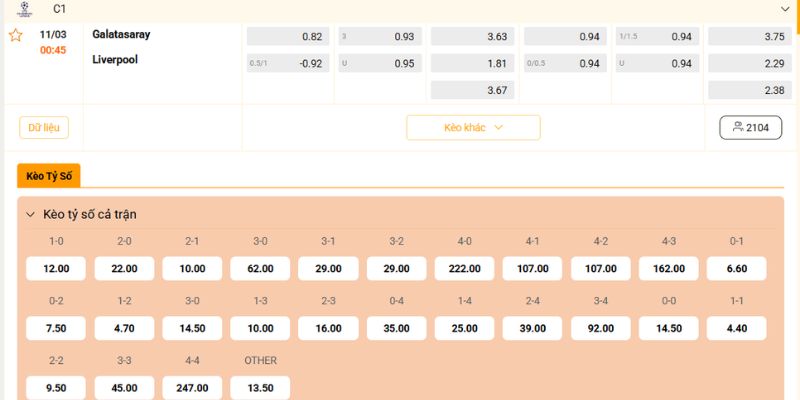Viewport: 800px width, 400px height.
Task: Bet on 3-2 score at 29.00
Action: pyautogui.click(x=396, y=268)
